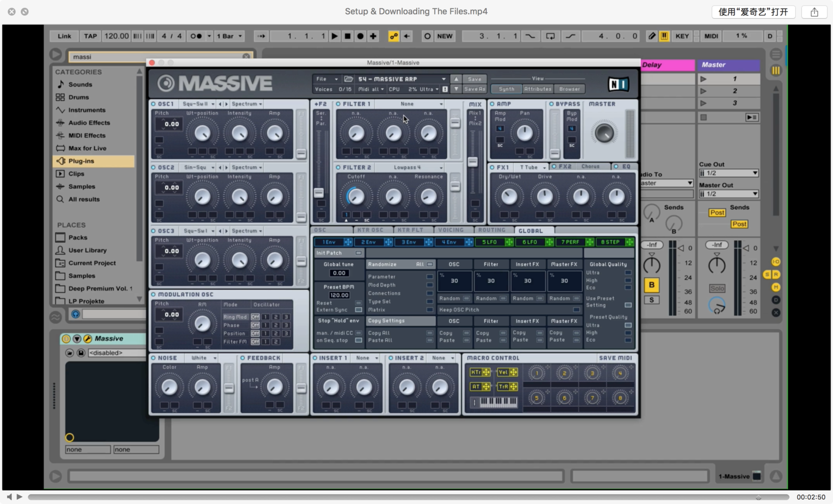
Task: Click the arrangement record button
Action: point(360,36)
